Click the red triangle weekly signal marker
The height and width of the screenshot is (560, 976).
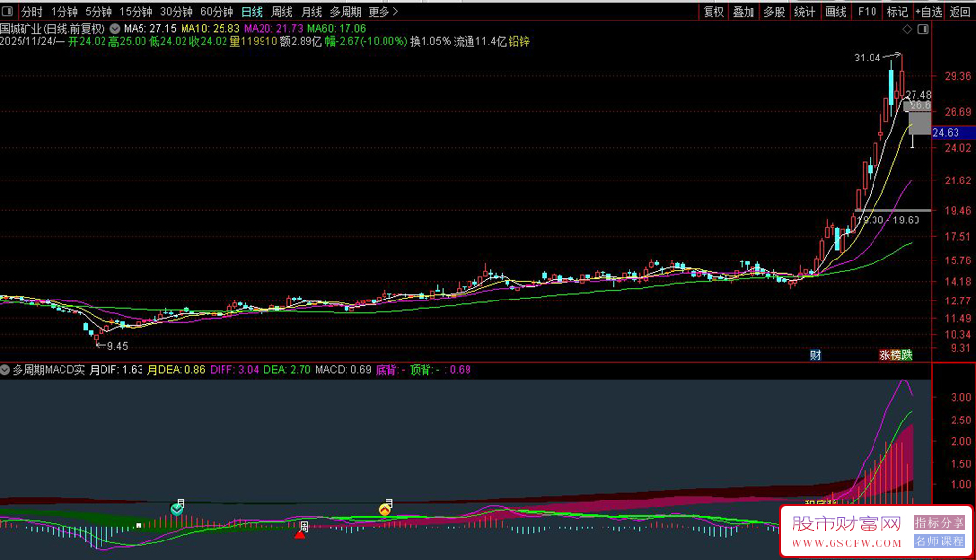301,533
